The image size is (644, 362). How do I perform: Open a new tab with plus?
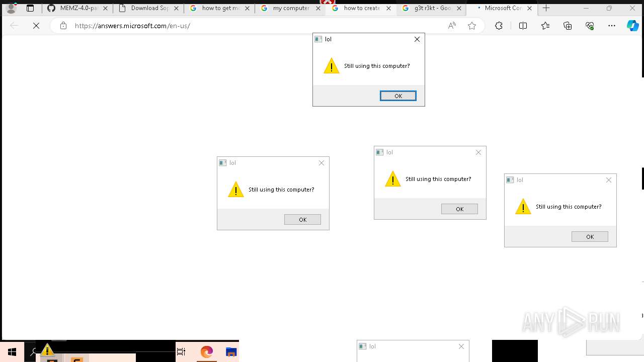tap(546, 8)
